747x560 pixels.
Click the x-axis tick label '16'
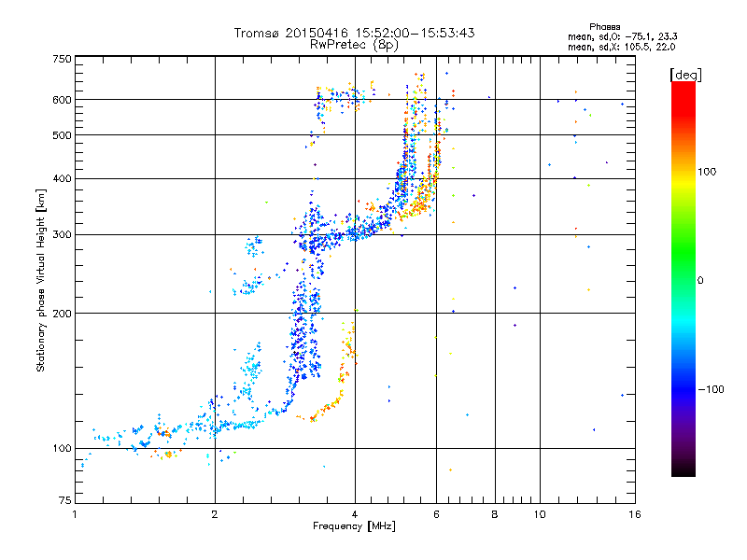click(x=635, y=514)
